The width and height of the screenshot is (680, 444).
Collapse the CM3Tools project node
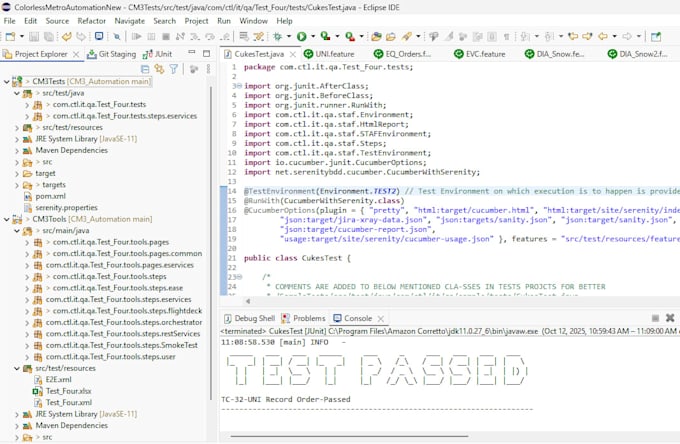(7, 219)
